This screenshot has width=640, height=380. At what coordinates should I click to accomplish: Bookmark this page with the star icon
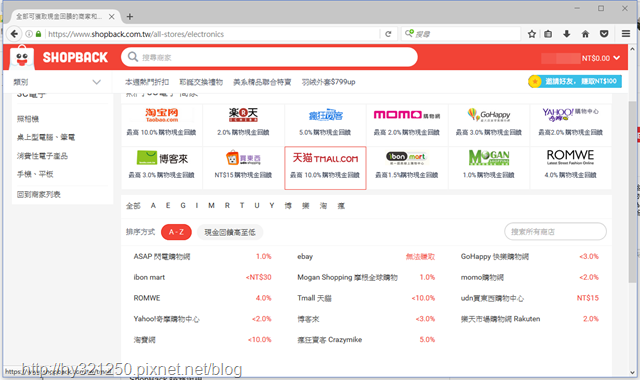coord(531,34)
